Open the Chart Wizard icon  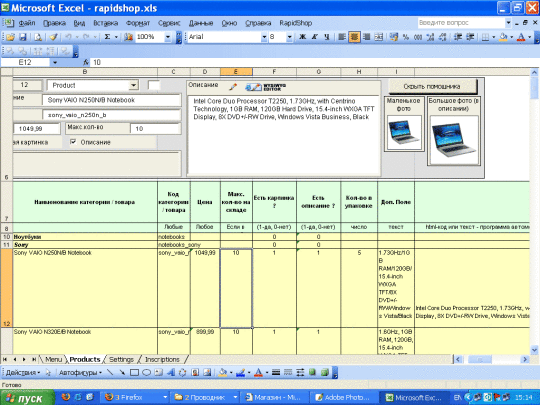pyautogui.click(x=128, y=37)
